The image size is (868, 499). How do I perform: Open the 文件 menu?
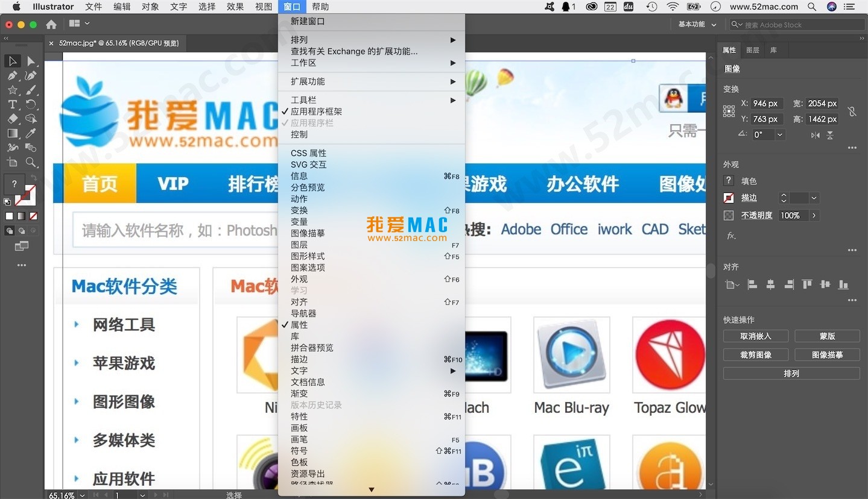pyautogui.click(x=93, y=7)
